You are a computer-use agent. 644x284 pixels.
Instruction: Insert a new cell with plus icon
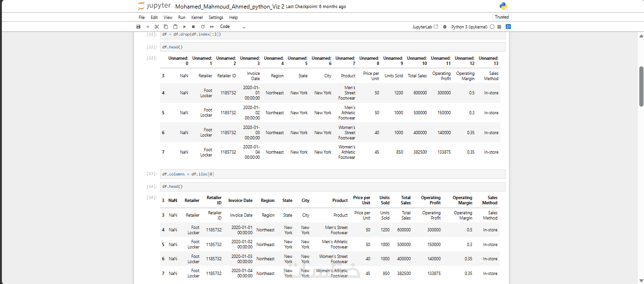[148, 27]
